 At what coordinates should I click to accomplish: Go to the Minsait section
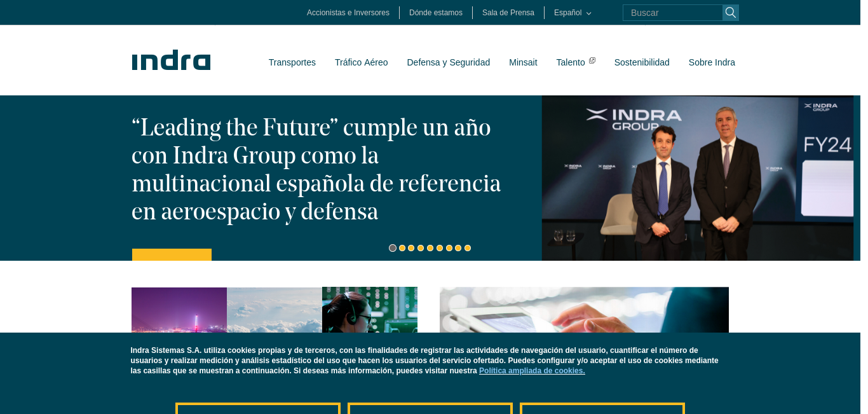tap(523, 62)
